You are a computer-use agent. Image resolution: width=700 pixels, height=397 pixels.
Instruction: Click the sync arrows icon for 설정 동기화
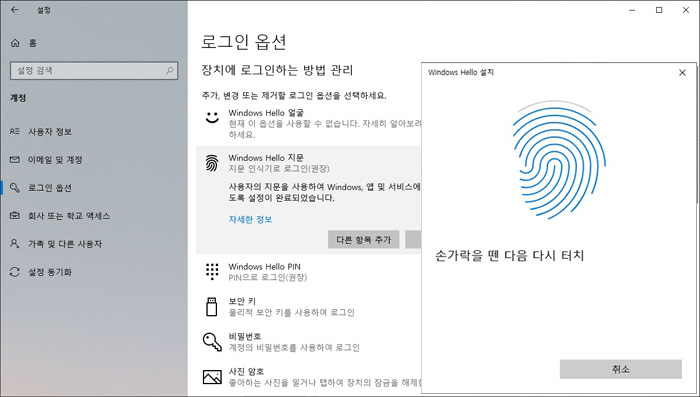(15, 272)
